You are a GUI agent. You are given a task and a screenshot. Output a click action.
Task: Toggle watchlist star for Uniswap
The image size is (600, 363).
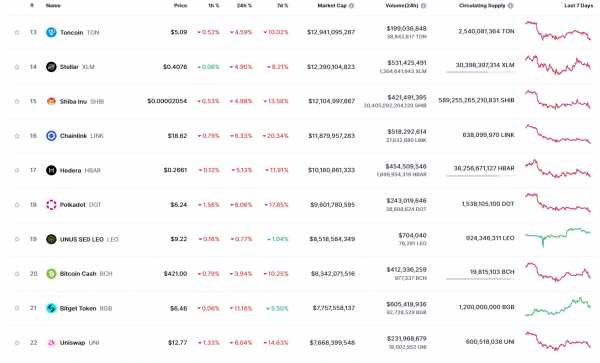[17, 343]
